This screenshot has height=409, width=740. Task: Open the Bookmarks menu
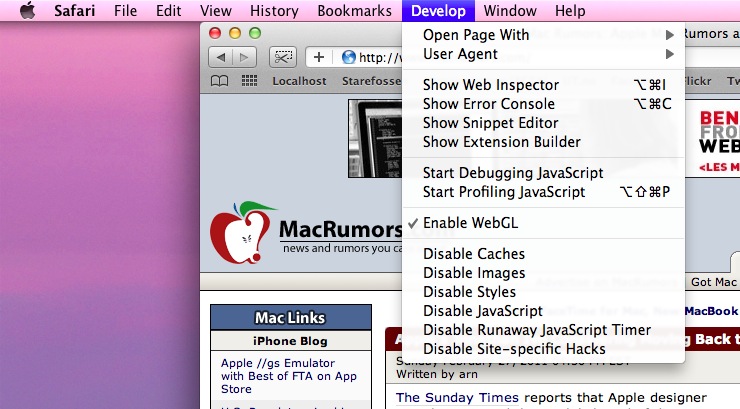[354, 10]
